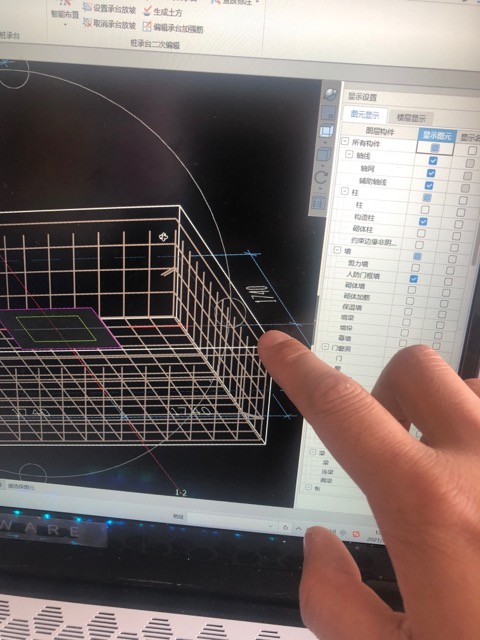Enable 砌体柱 display checkbox
Viewport: 480px width, 640px height.
coord(421,233)
